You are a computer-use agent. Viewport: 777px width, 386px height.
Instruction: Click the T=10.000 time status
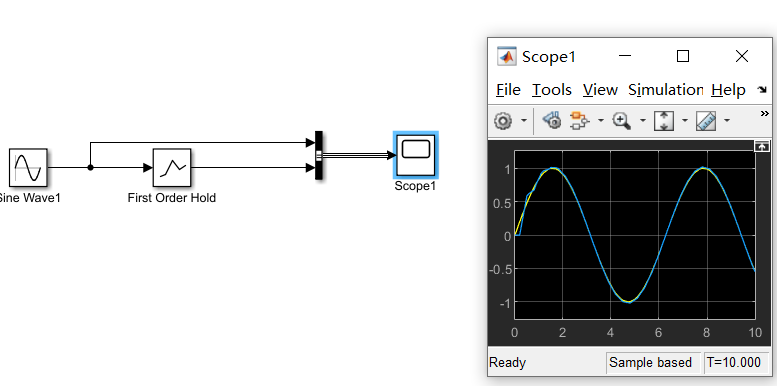734,363
